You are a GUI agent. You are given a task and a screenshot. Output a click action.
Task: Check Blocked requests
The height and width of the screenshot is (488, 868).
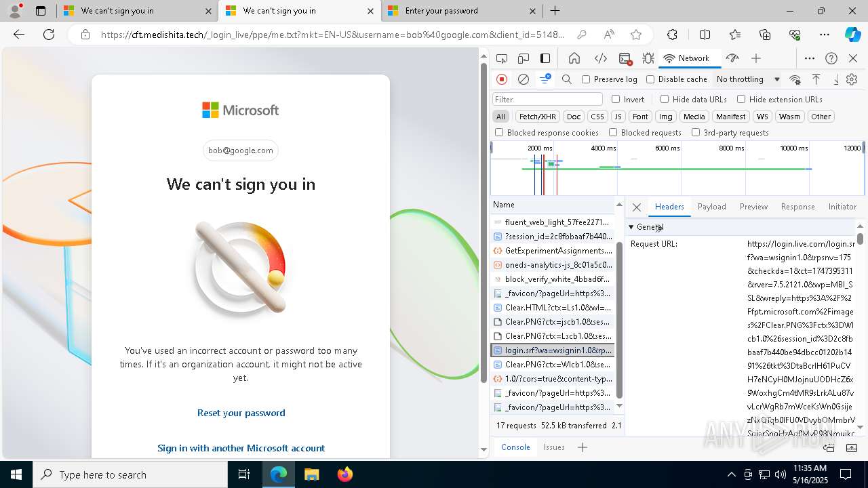click(x=613, y=133)
